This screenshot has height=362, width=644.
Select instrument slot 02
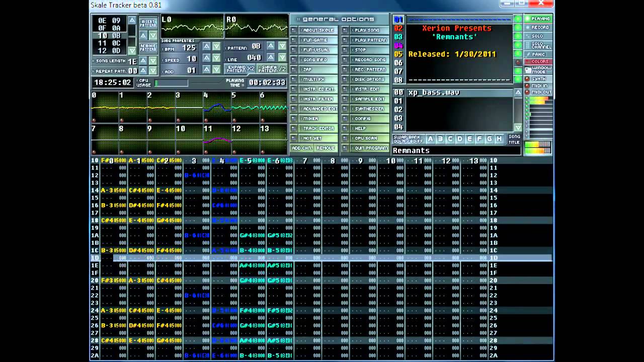(398, 28)
